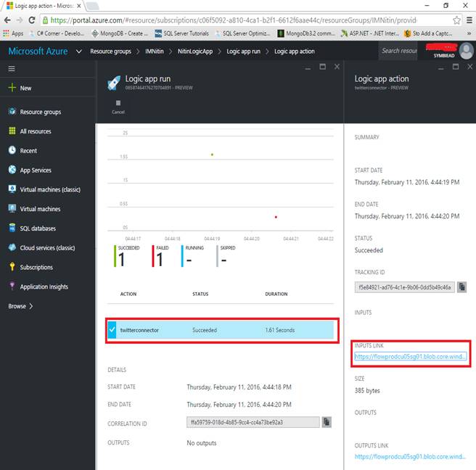Sort by ACTION column header
The width and height of the screenshot is (476, 470).
tap(128, 294)
